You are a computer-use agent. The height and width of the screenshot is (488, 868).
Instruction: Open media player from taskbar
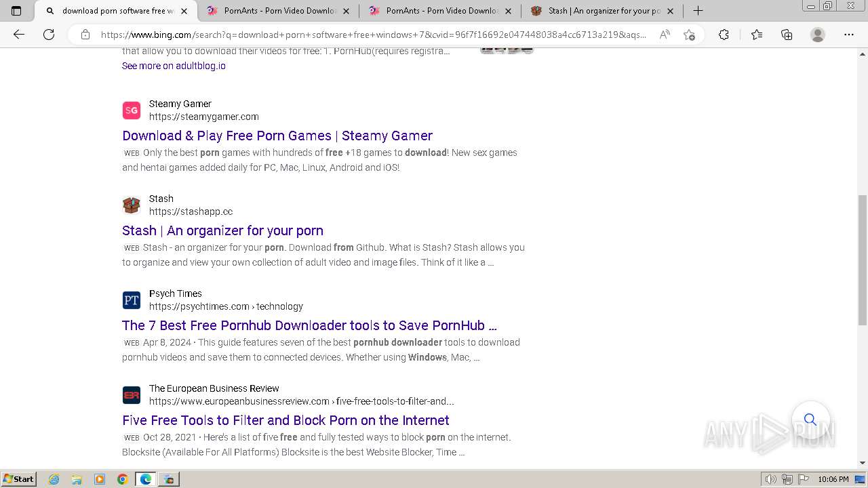pyautogui.click(x=100, y=479)
